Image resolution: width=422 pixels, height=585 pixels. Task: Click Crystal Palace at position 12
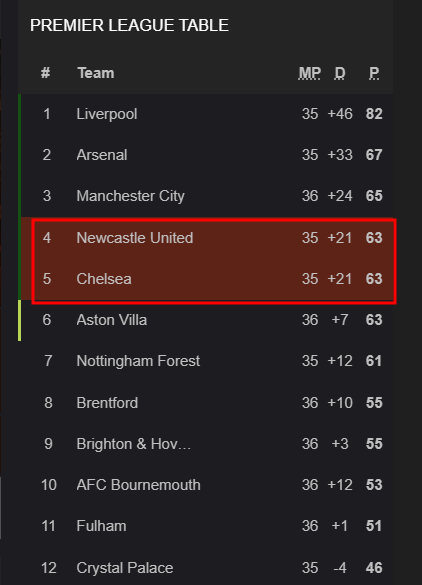tap(125, 568)
